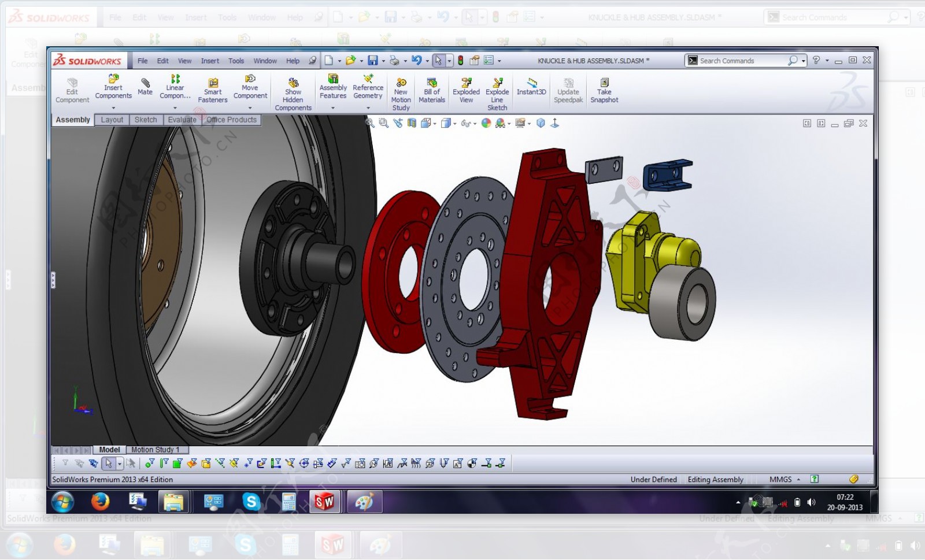
Task: Toggle the Select arrow tool in the top toolbar
Action: coord(438,60)
